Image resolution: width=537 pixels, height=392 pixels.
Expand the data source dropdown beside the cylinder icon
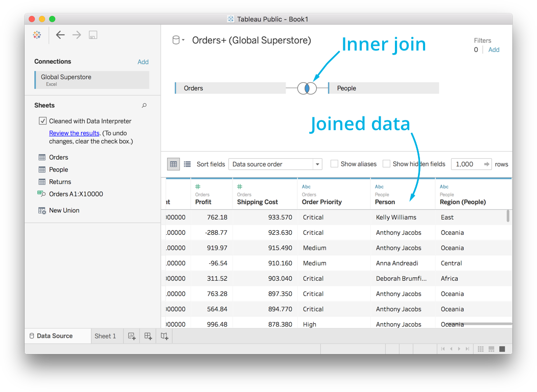click(x=183, y=40)
